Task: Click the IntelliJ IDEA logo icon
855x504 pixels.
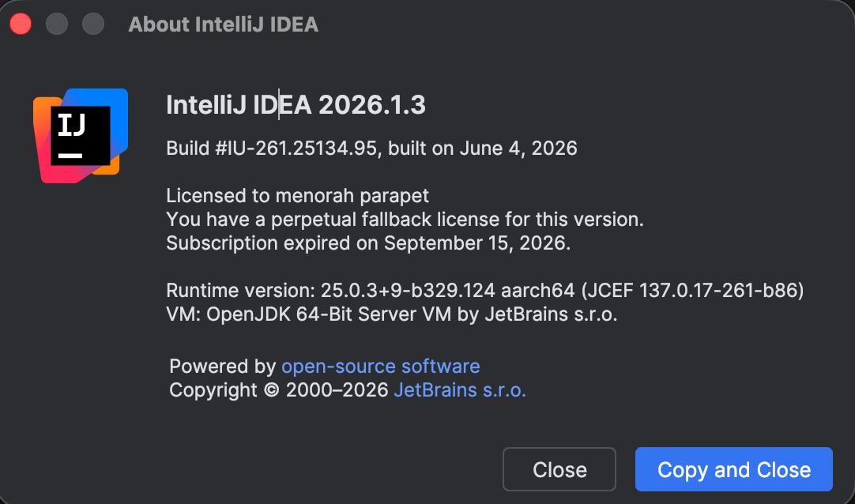Action: [81, 136]
